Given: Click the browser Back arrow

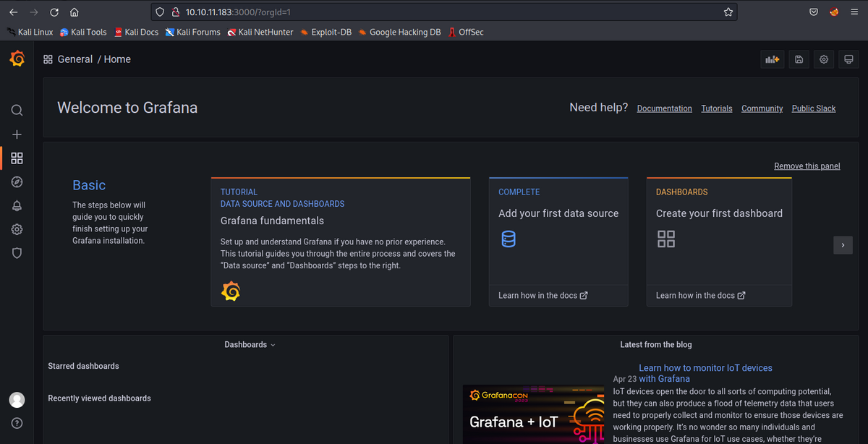Looking at the screenshot, I should 14,12.
